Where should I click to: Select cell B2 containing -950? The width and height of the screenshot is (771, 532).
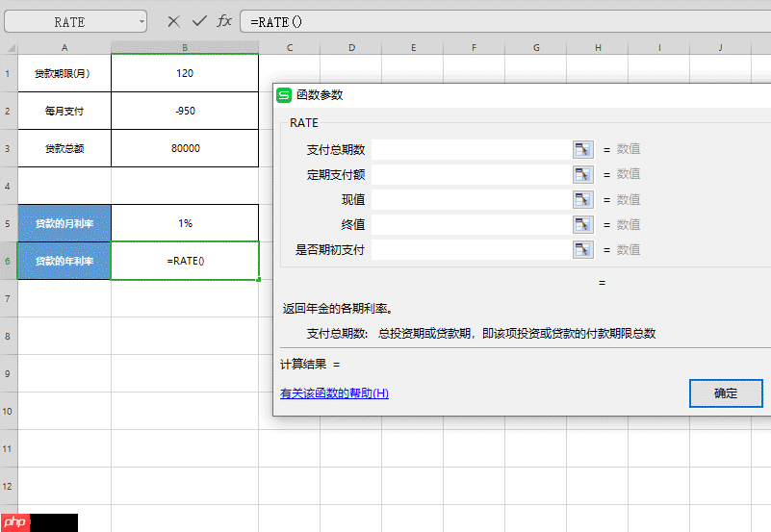(x=185, y=111)
